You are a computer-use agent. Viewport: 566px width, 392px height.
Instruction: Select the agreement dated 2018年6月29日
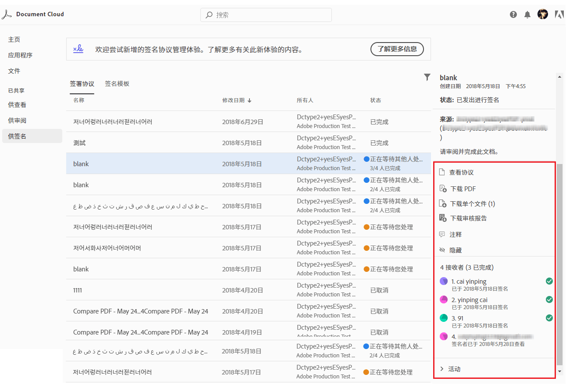click(249, 121)
